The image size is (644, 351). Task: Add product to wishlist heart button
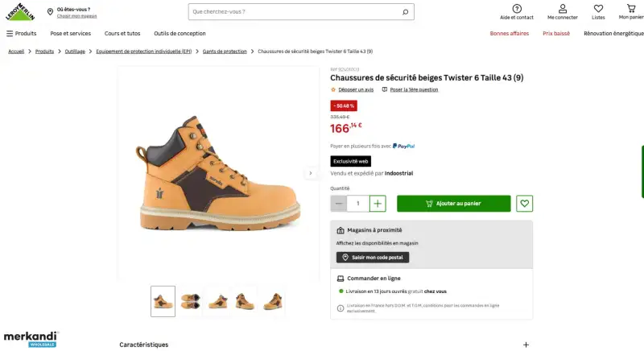point(525,204)
